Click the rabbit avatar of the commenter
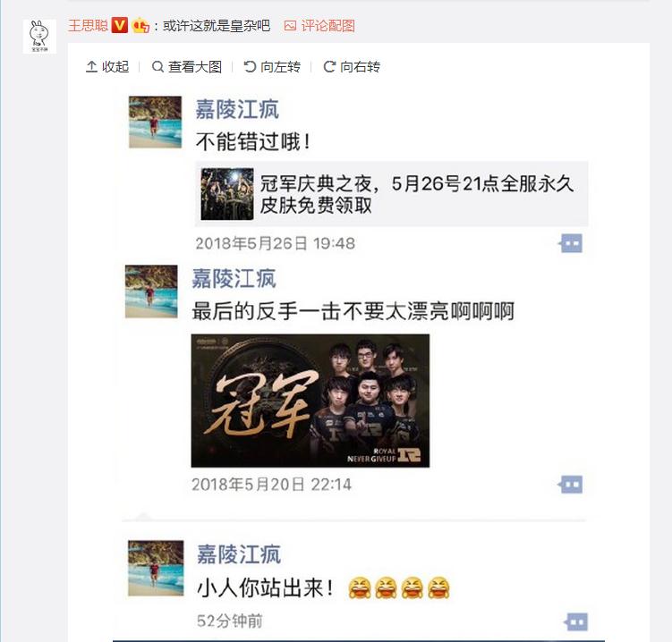Screen dimensions: 672x642 click(x=39, y=36)
